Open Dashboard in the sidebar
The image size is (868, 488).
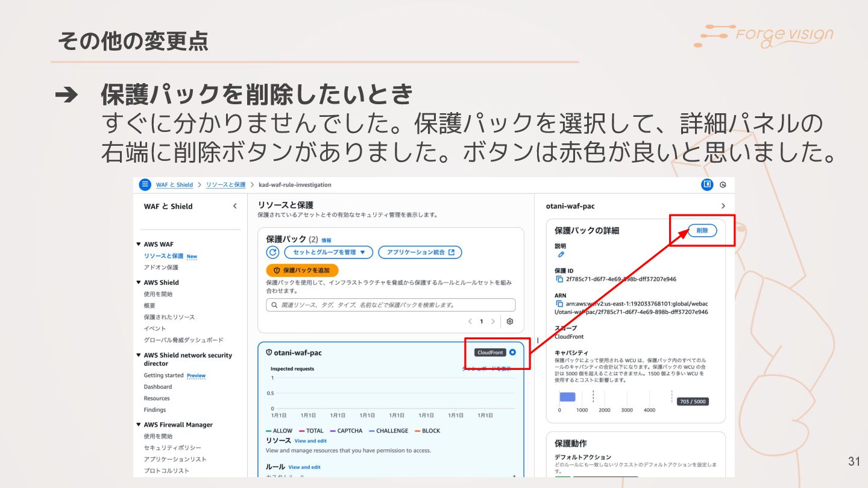(x=158, y=387)
